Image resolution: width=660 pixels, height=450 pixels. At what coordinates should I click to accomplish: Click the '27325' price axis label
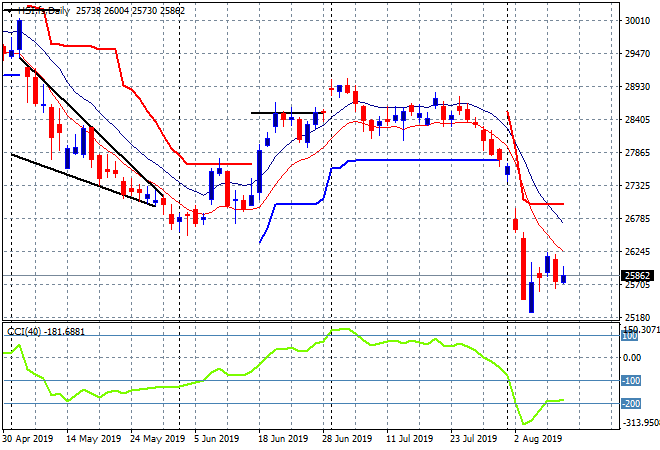tap(637, 186)
